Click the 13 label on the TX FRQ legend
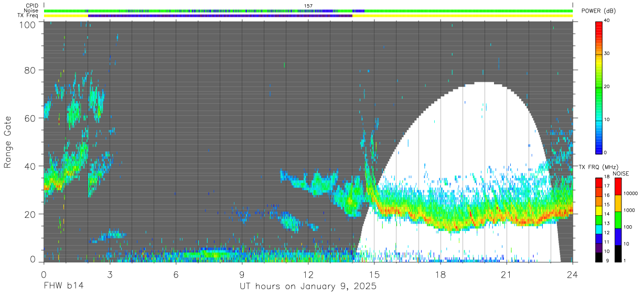 click(x=607, y=223)
